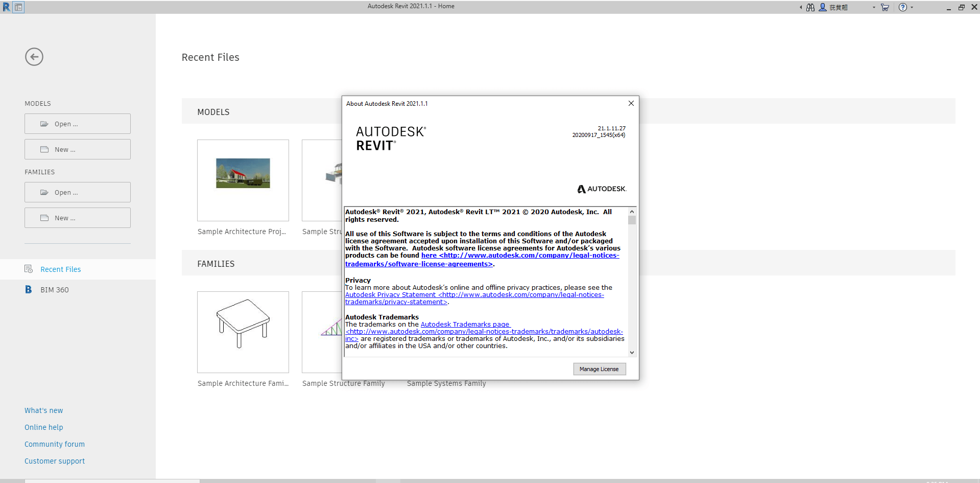Click the Revit application logo icon
Viewport: 980px width, 483px height.
6,7
